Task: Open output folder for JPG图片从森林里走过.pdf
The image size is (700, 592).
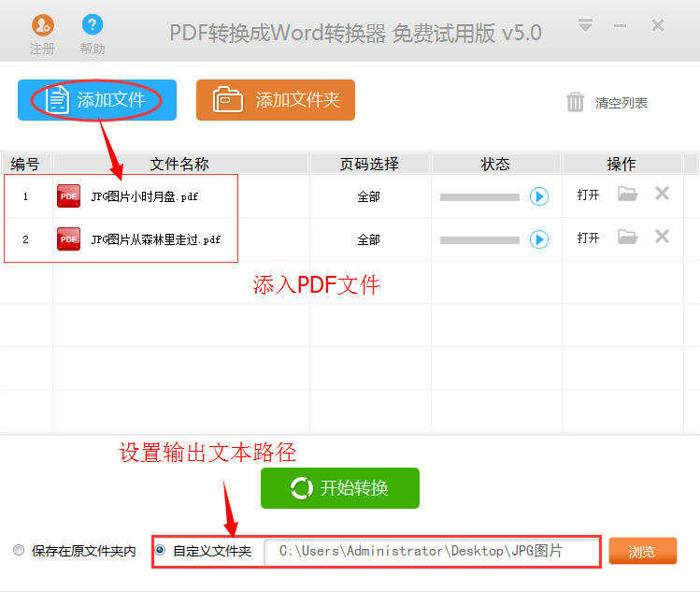Action: pyautogui.click(x=628, y=237)
